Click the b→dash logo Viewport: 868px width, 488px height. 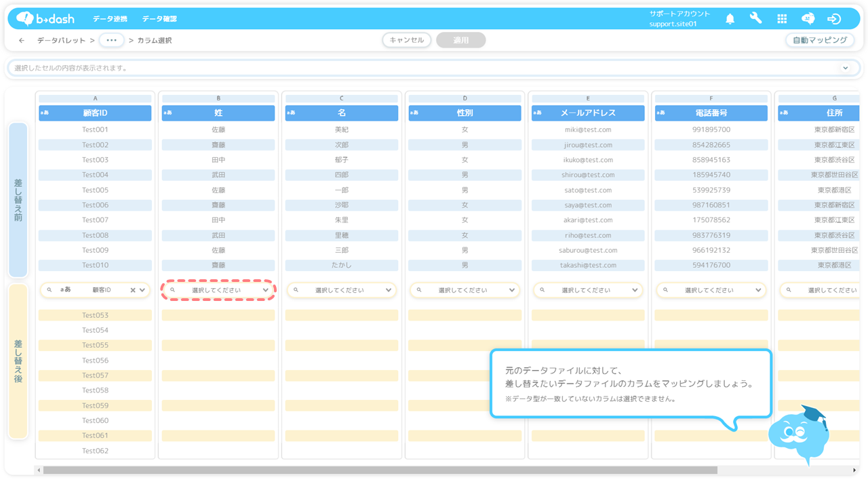pos(45,19)
